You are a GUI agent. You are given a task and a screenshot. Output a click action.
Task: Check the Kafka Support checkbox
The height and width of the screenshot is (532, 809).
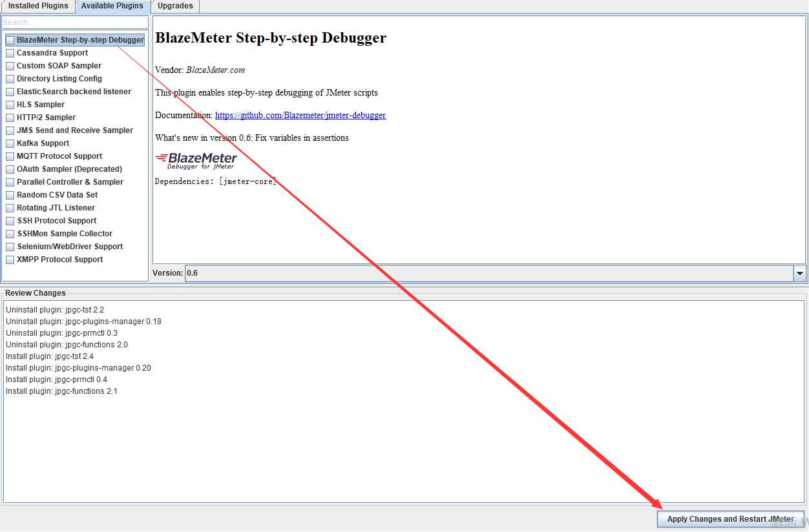10,143
